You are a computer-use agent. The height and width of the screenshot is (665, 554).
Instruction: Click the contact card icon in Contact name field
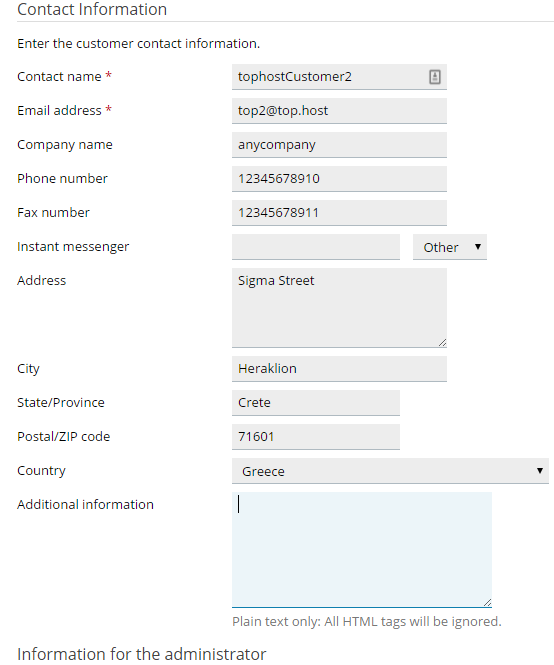(x=434, y=77)
